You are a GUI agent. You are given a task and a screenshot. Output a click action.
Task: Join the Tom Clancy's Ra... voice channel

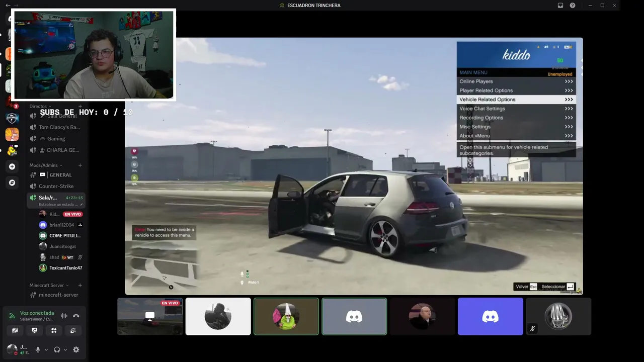point(56,127)
